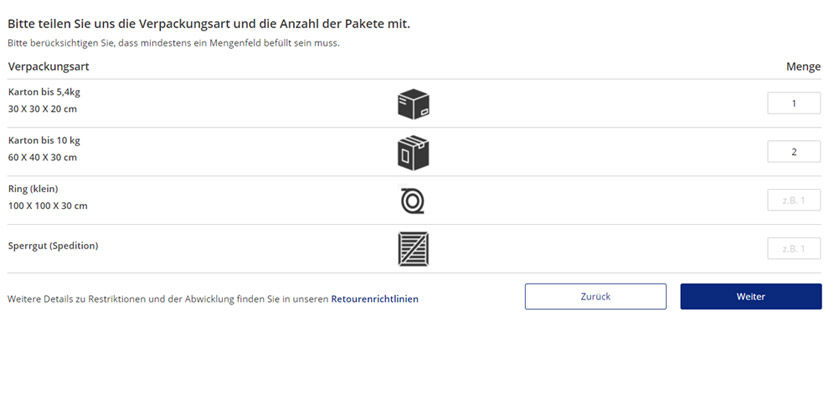Continue with the Weiter button

pos(750,297)
